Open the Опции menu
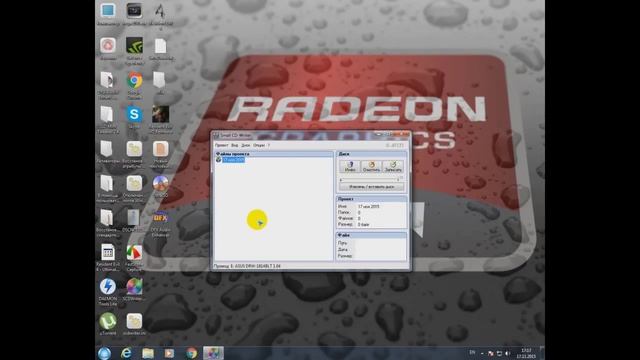Viewport: 640px width, 360px height. click(x=259, y=145)
